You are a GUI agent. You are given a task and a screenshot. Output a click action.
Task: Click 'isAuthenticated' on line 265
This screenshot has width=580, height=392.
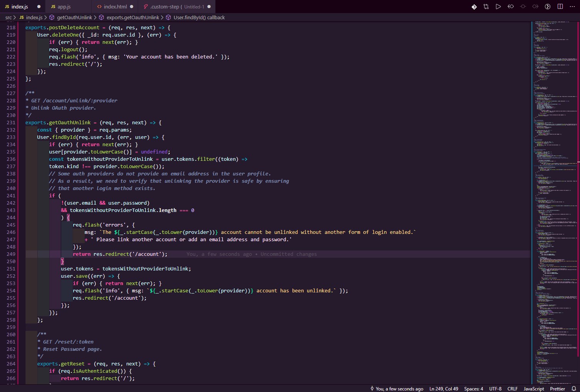[95, 371]
